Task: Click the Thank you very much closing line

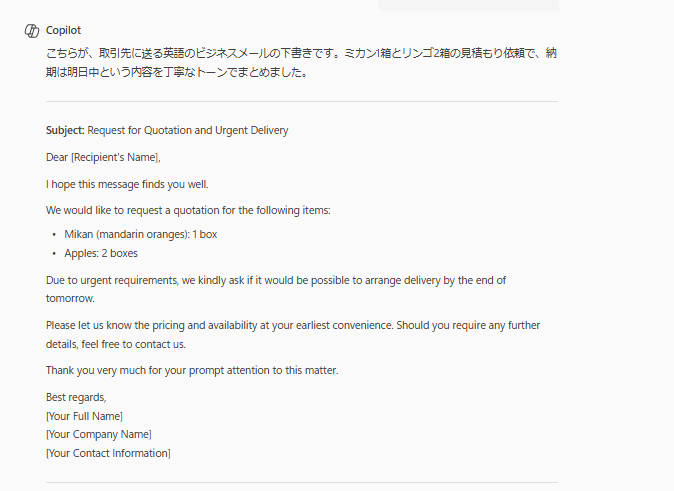Action: point(192,370)
